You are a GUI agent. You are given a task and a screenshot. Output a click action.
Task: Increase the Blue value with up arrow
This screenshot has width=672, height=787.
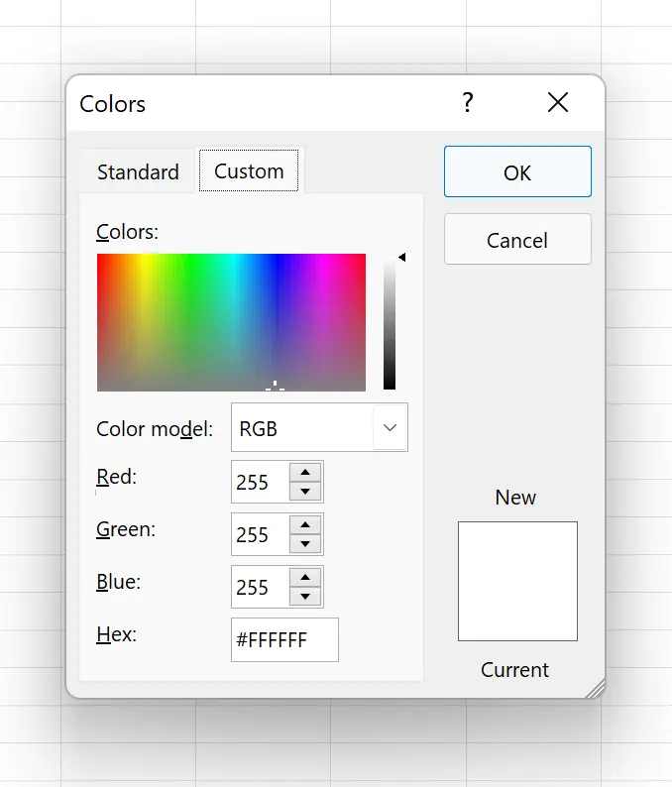coord(305,578)
